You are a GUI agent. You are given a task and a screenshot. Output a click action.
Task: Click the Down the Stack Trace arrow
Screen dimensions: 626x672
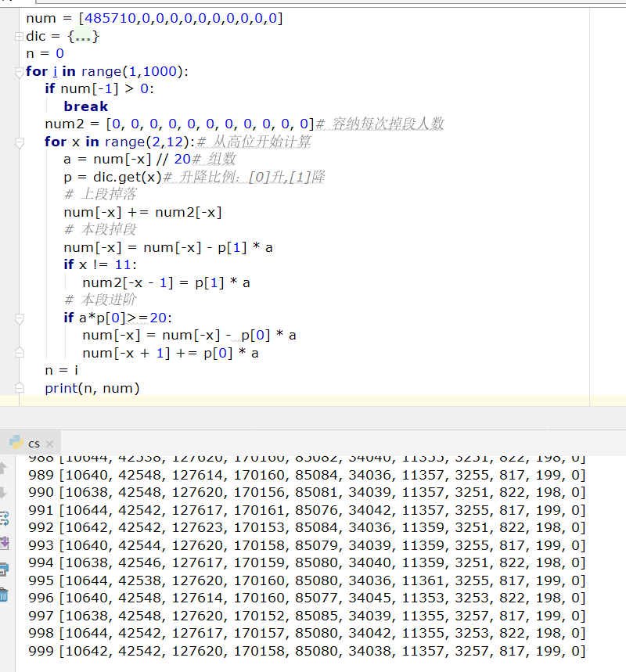click(4, 493)
